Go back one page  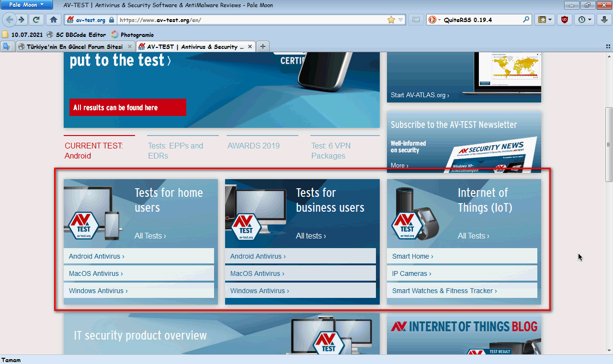point(10,20)
